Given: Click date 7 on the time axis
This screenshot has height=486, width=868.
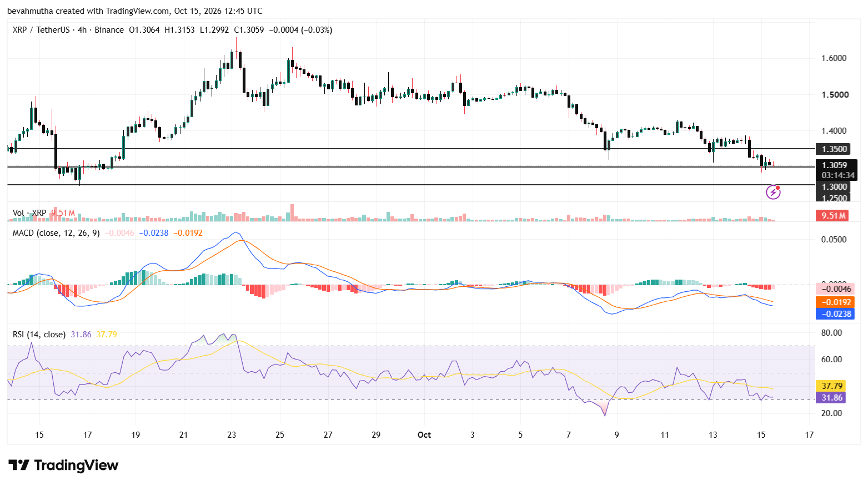Looking at the screenshot, I should coord(569,435).
